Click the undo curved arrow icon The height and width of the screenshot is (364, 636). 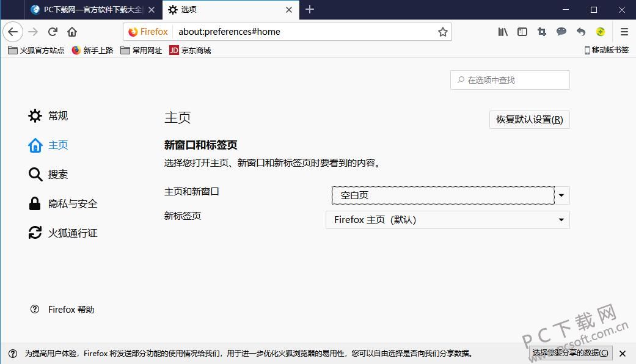click(581, 32)
